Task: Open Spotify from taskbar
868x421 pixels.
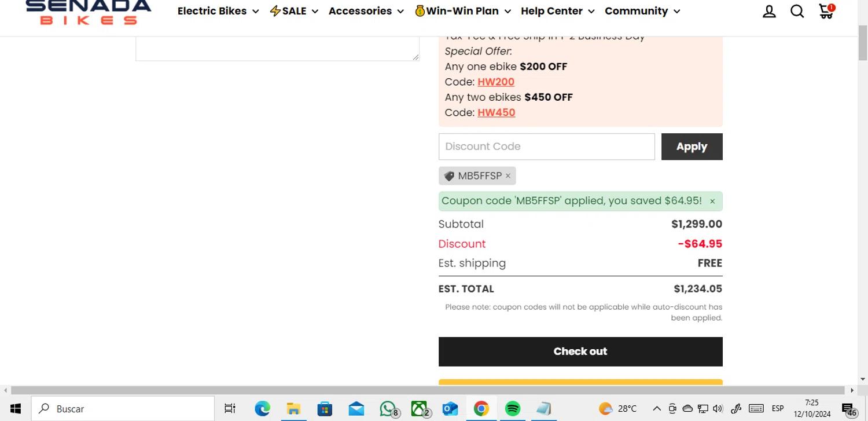Action: tap(512, 408)
